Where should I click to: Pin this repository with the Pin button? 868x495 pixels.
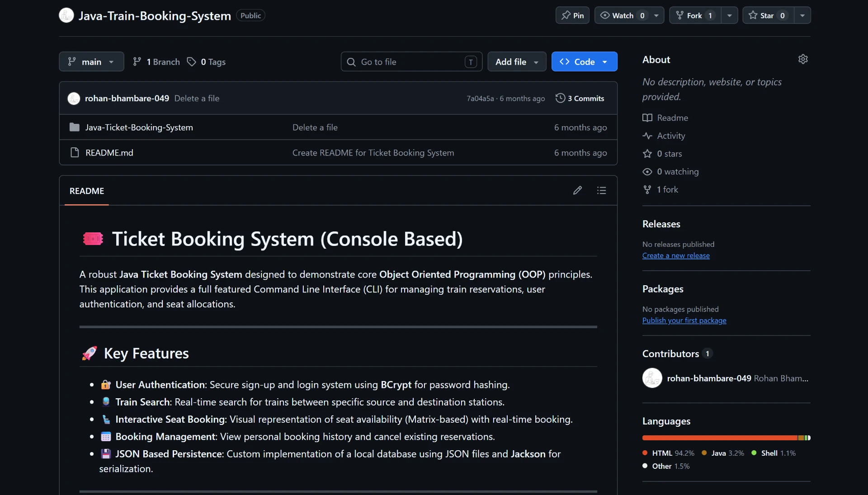click(572, 15)
